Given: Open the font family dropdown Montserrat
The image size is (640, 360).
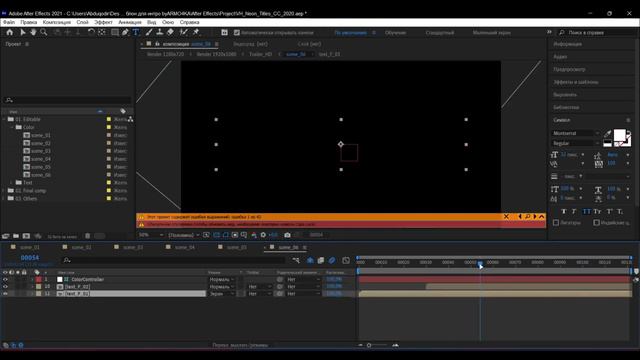Looking at the screenshot, I should [576, 133].
